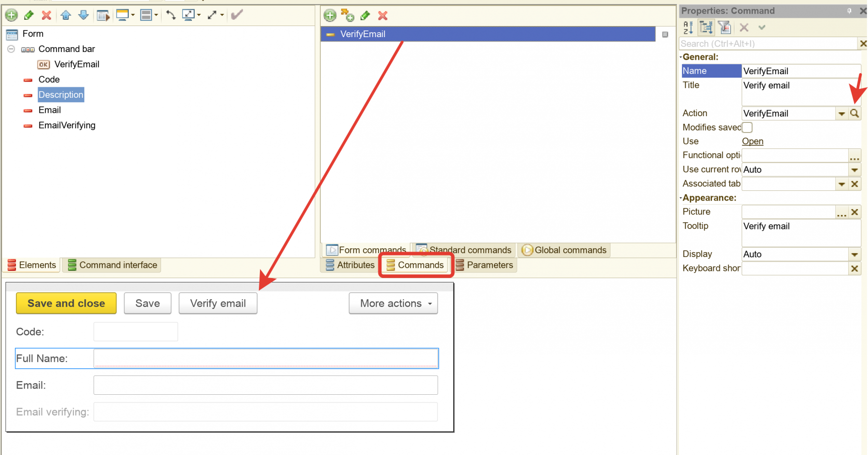This screenshot has width=868, height=455.
Task: Select VerifyEmail button in the Command bar tree
Action: coord(77,64)
